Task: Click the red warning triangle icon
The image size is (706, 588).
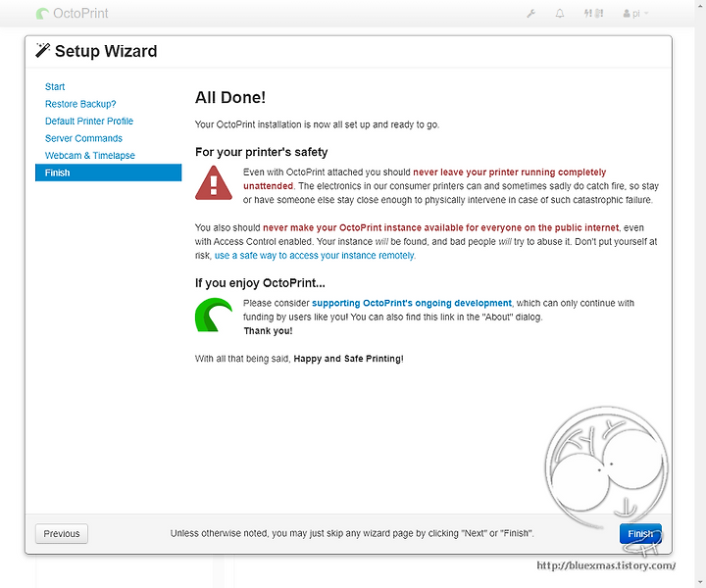Action: click(214, 182)
